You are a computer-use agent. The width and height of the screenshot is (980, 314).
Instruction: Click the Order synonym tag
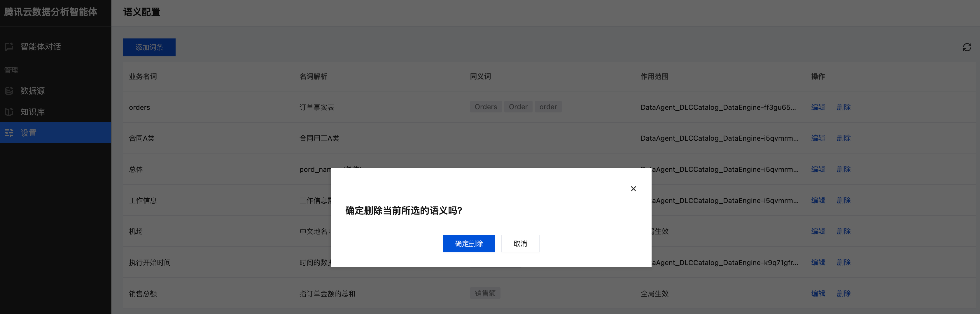point(518,107)
